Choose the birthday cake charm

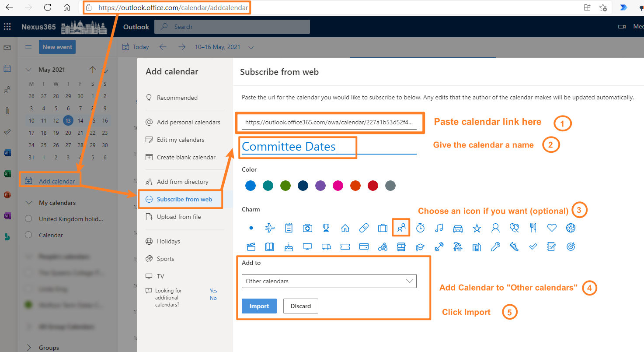(288, 246)
